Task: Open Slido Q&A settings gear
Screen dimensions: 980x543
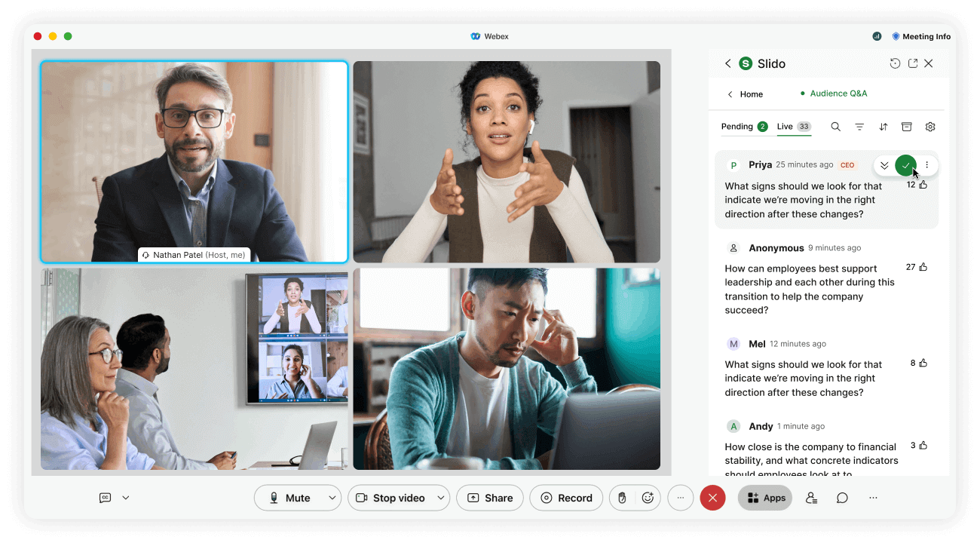Action: point(929,127)
